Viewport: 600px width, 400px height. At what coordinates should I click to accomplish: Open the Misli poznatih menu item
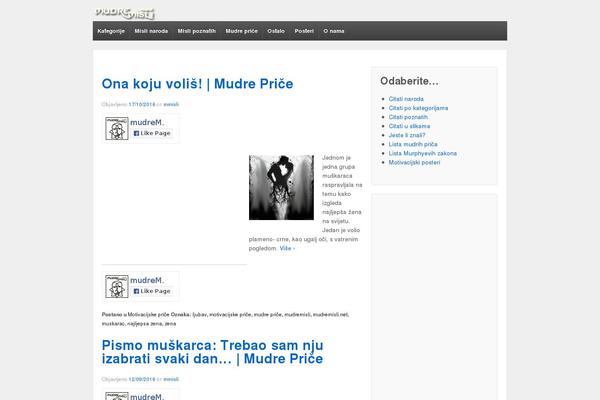tap(197, 31)
